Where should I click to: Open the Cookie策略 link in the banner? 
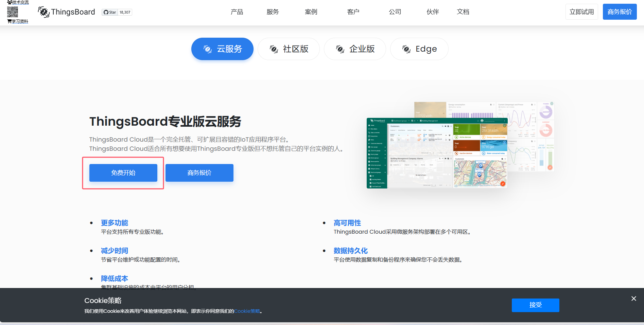tap(247, 311)
